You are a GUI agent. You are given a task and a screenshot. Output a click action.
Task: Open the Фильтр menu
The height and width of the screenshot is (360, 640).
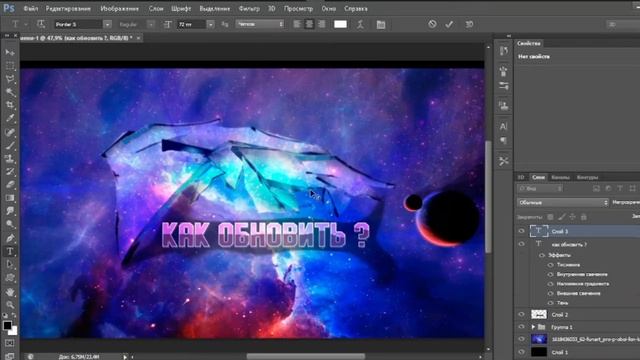(249, 8)
